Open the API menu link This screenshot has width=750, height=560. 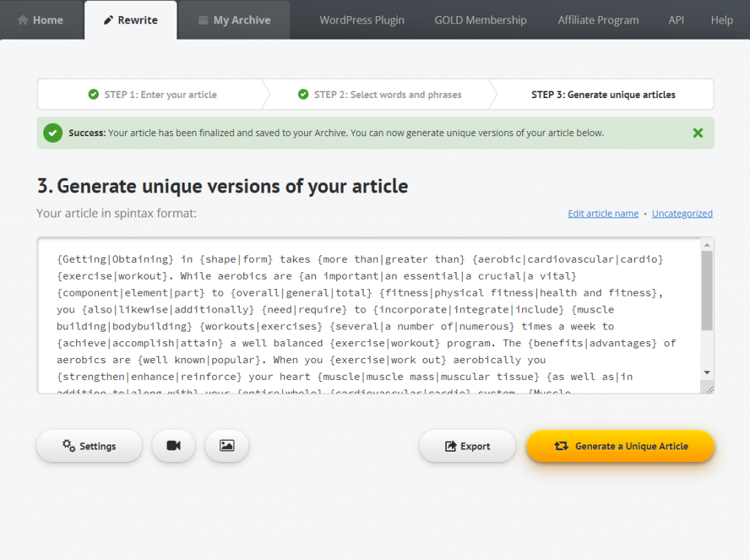pos(676,20)
